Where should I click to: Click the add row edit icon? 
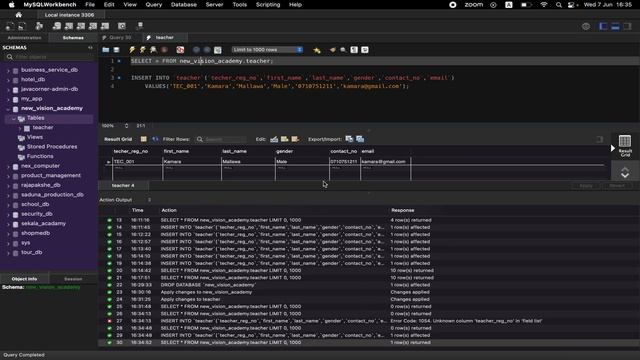point(284,139)
